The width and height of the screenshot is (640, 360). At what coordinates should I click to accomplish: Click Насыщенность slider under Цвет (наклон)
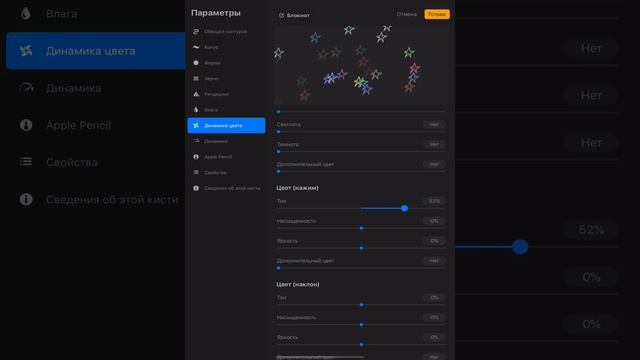362,325
